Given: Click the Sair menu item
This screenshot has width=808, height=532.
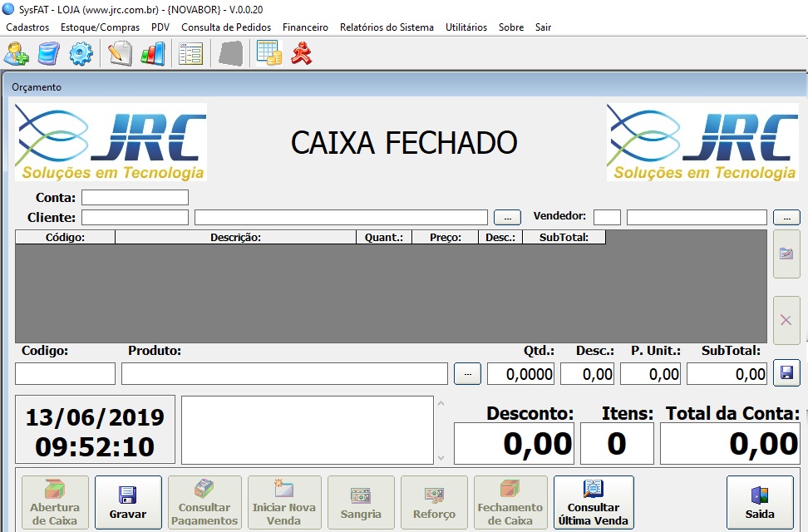Looking at the screenshot, I should [543, 27].
